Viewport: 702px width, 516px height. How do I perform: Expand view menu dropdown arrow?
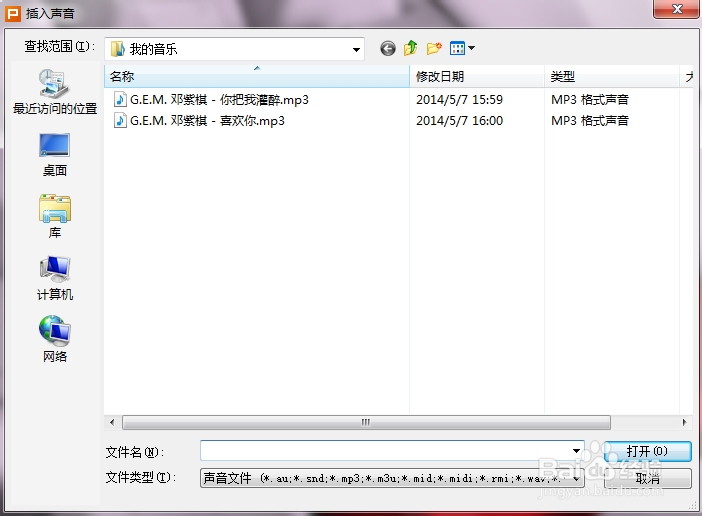(471, 48)
